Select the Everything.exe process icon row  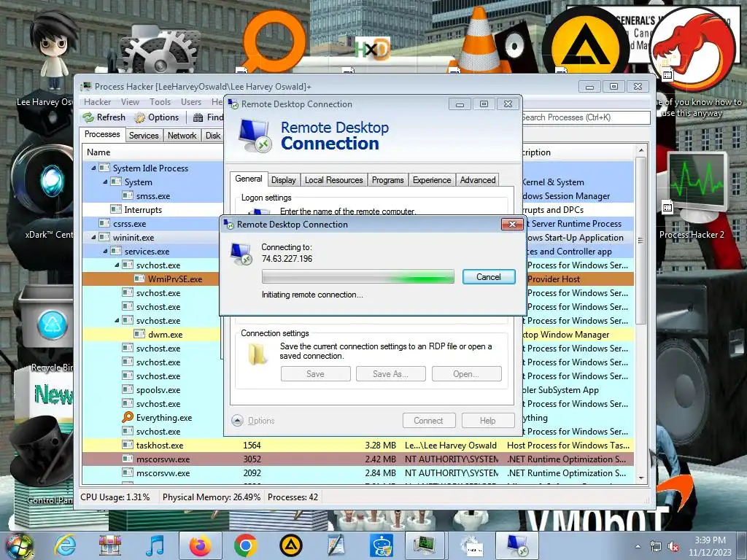coord(152,418)
